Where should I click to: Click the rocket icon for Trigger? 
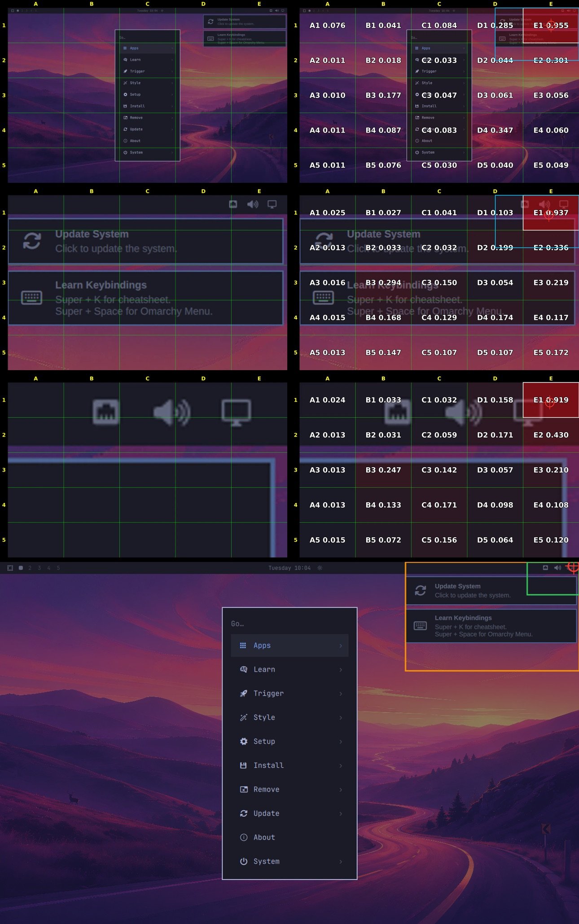tap(243, 694)
